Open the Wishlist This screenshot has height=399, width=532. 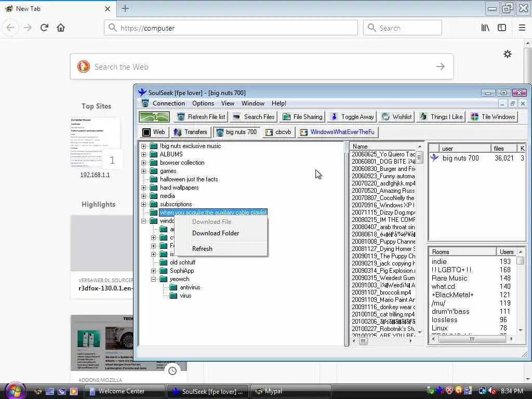point(396,117)
